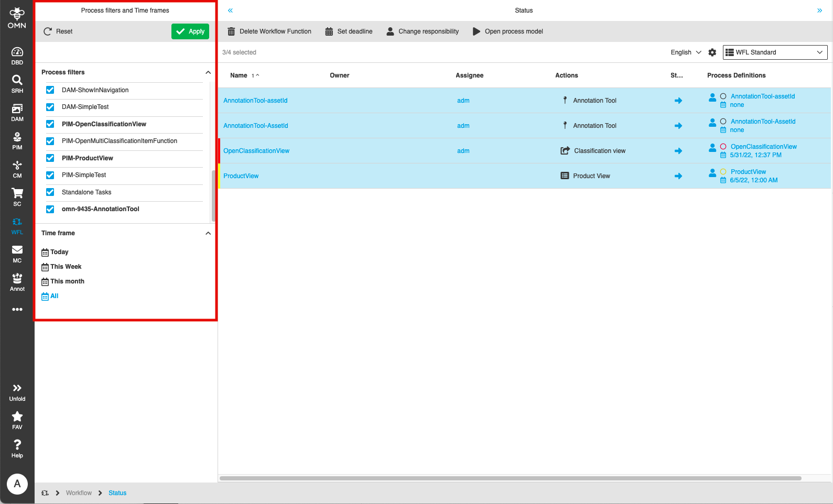Screen dimensions: 833x504
Task: Open the SRH search module
Action: (x=17, y=84)
